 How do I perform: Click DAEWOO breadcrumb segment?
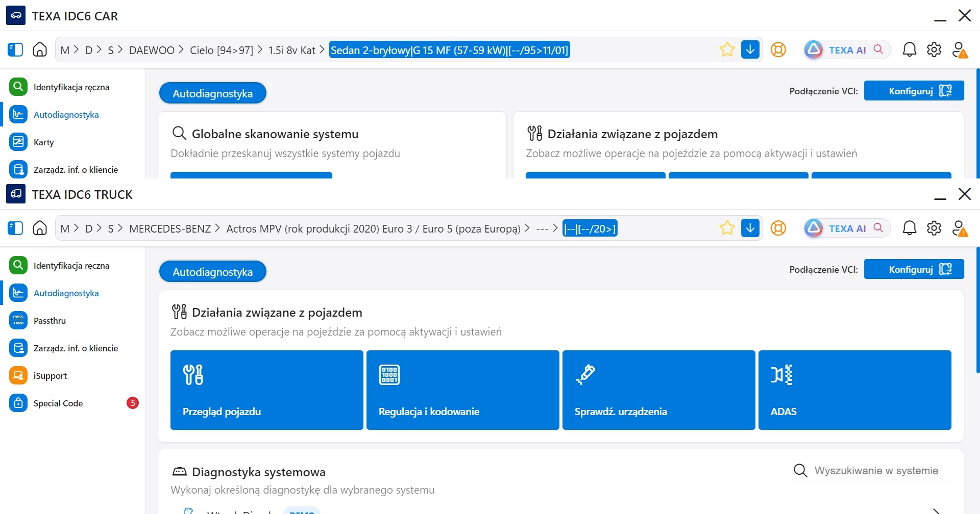(x=152, y=50)
